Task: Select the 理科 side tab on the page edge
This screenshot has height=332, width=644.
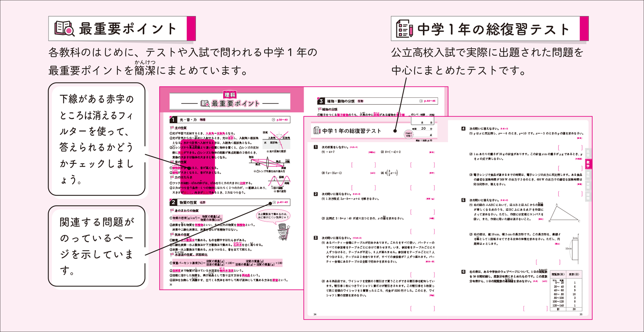Action: click(x=588, y=175)
